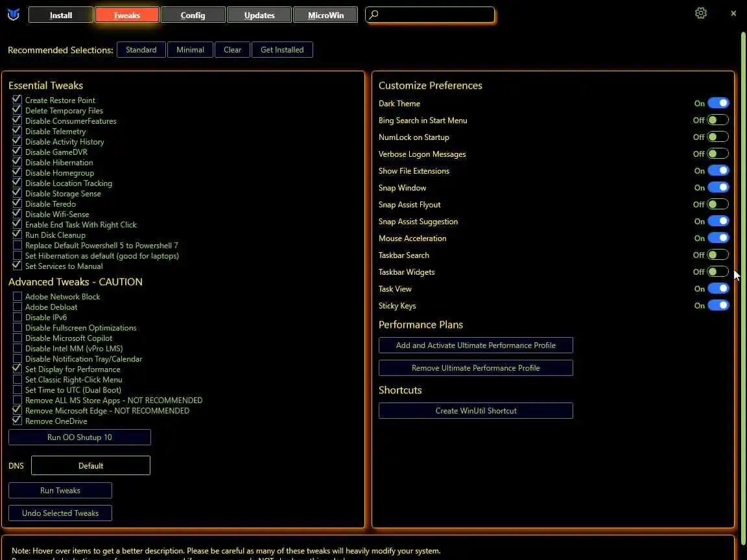
Task: Clear all tweak selections
Action: pyautogui.click(x=233, y=49)
